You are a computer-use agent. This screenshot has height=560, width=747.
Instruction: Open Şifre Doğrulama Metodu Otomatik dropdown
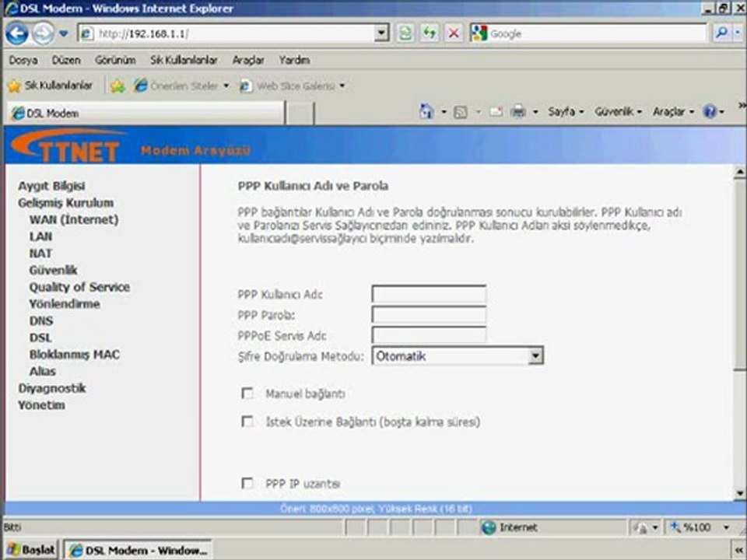click(458, 355)
